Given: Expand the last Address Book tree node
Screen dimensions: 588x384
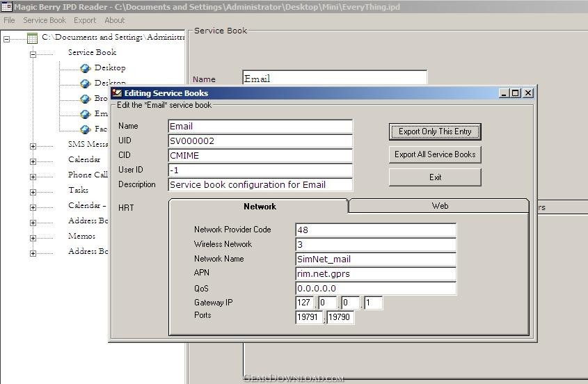Looking at the screenshot, I should [x=33, y=253].
